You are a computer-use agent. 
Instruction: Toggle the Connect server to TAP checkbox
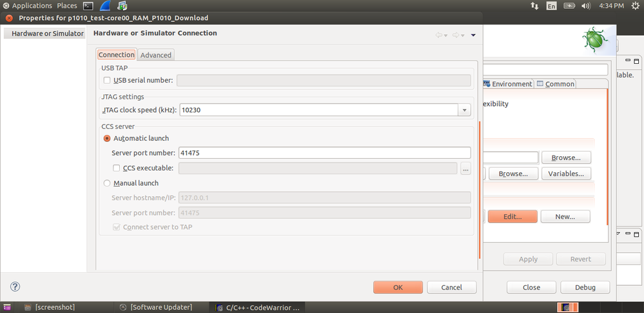pyautogui.click(x=116, y=227)
